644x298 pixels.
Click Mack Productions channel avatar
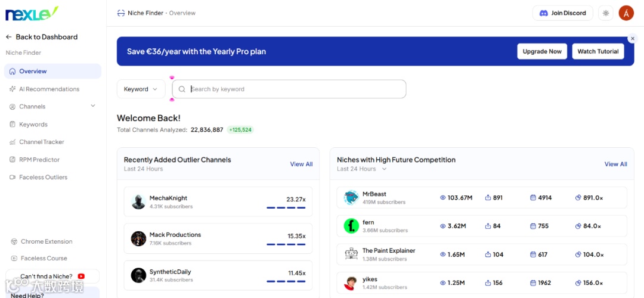tap(139, 238)
